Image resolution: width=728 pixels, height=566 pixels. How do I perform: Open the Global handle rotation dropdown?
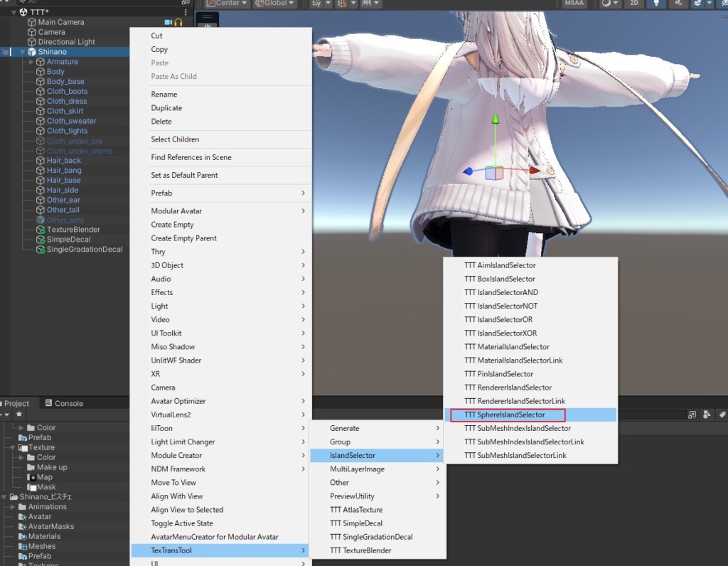click(274, 4)
